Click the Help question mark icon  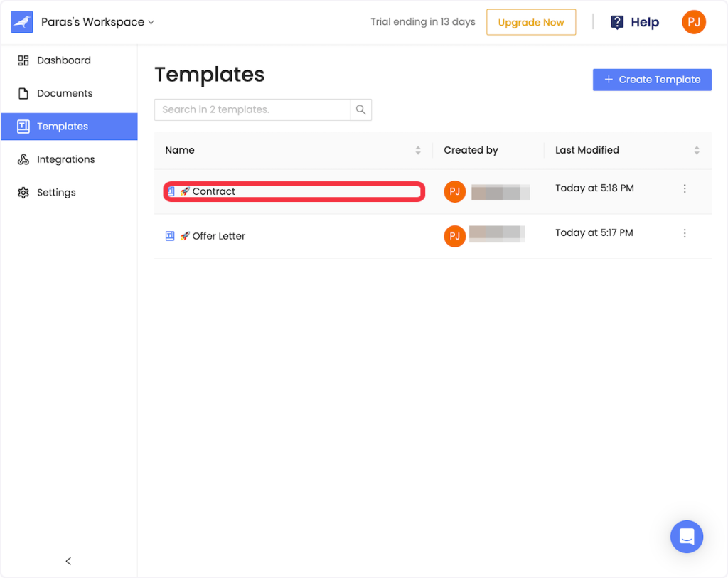[618, 22]
